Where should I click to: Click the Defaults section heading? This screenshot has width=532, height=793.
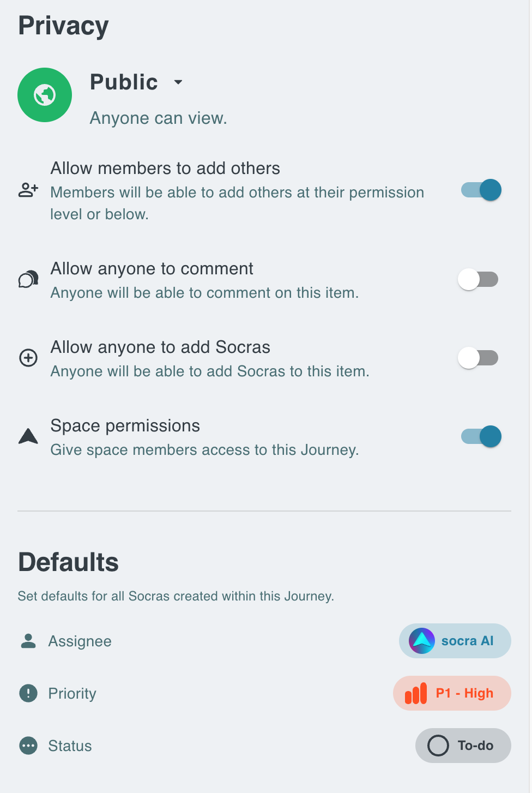(x=69, y=562)
